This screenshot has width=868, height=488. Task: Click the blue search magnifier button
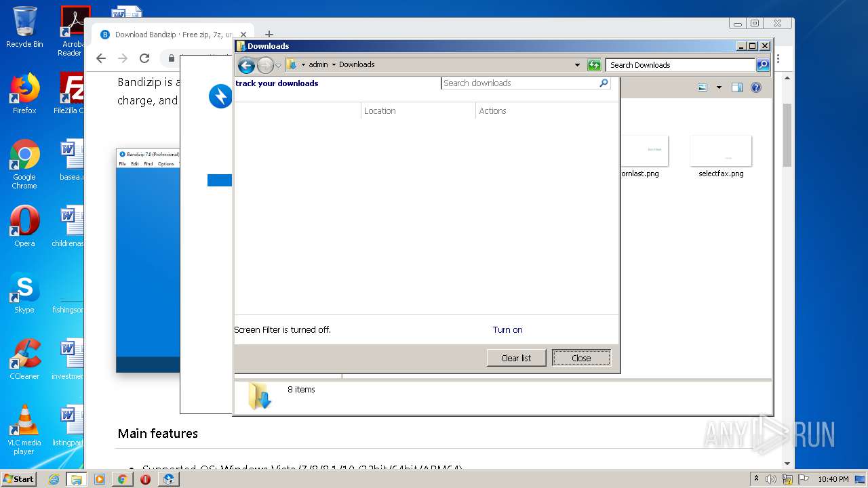tap(763, 65)
